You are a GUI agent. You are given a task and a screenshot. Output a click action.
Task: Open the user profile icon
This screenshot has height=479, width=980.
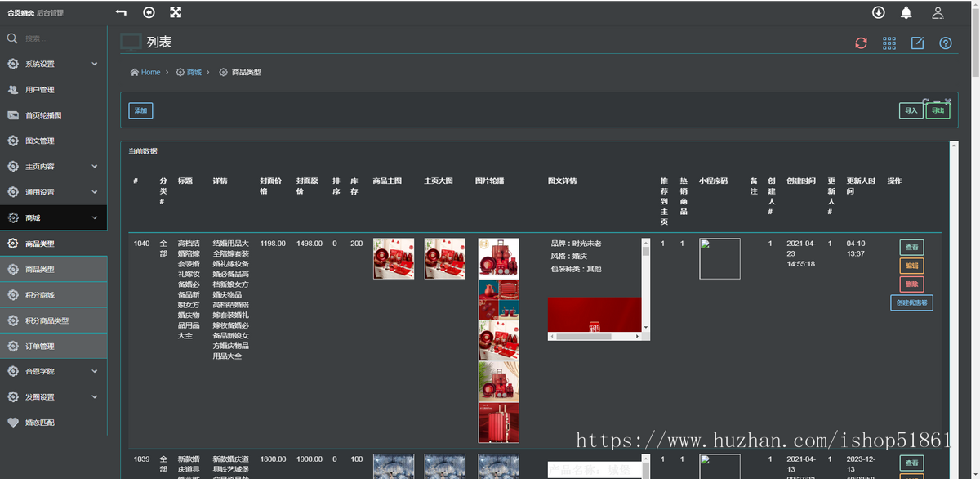[x=938, y=12]
